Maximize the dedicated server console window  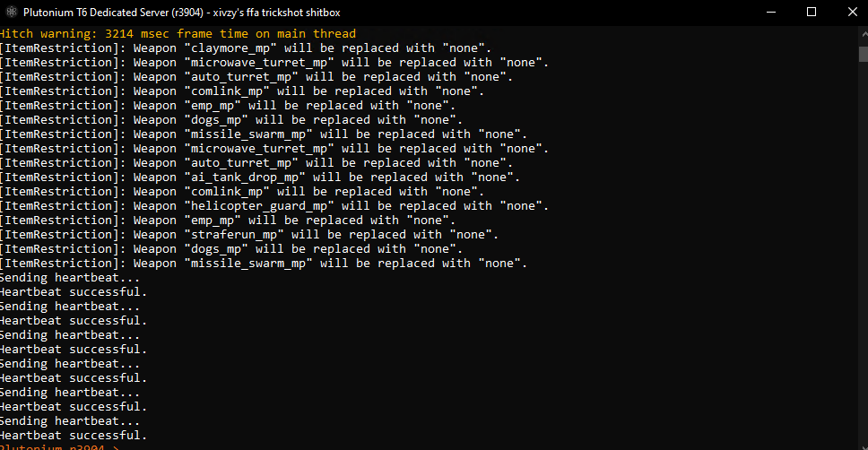tap(811, 12)
